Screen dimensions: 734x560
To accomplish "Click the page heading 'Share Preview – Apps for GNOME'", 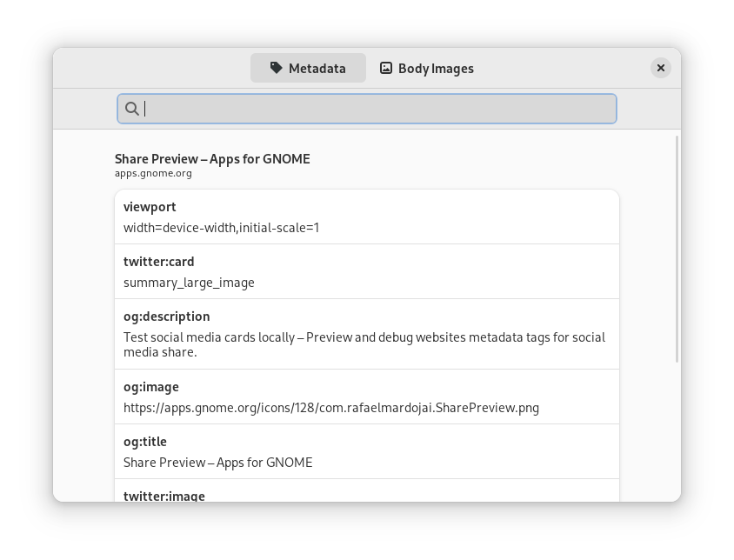I will point(212,159).
